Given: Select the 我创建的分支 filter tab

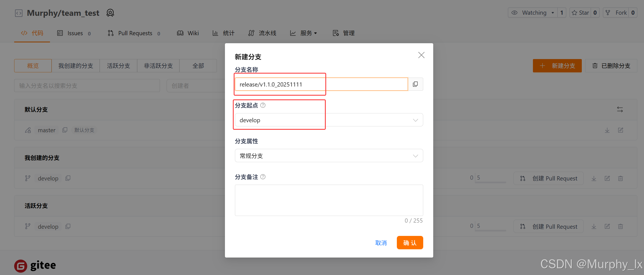Looking at the screenshot, I should (x=76, y=66).
